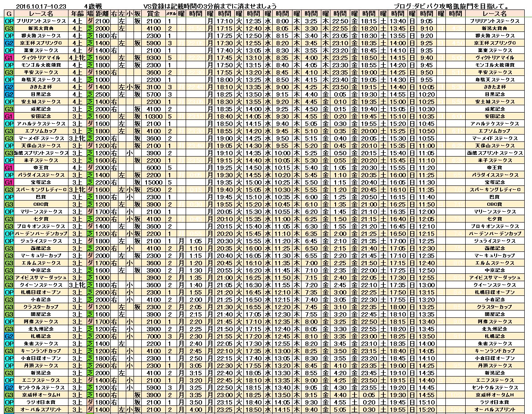Click the 年齢 column header

pos(78,13)
